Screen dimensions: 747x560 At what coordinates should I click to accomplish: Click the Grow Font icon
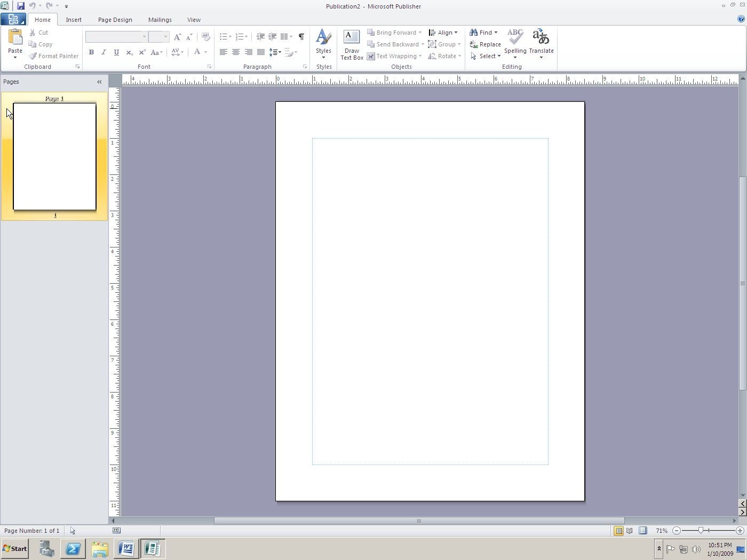[177, 37]
